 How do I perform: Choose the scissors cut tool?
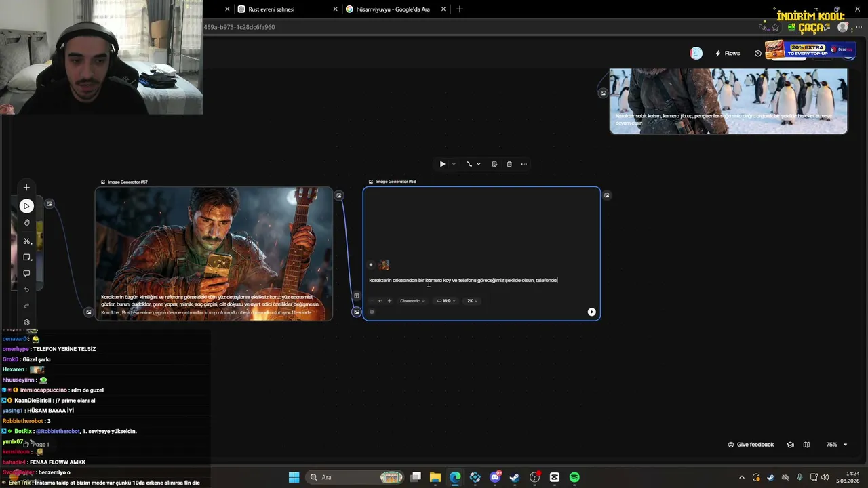coord(26,241)
